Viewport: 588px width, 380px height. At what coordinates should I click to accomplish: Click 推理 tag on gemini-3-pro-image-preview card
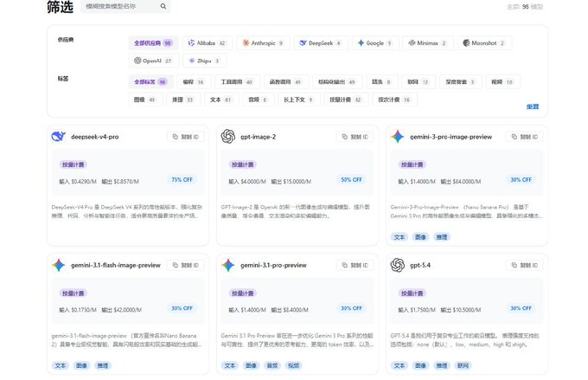click(x=441, y=237)
